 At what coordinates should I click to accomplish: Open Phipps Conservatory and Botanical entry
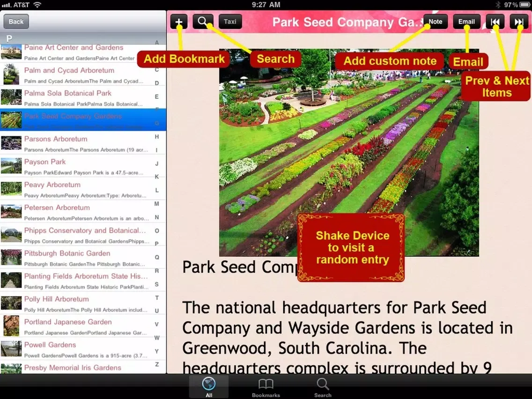[83, 235]
